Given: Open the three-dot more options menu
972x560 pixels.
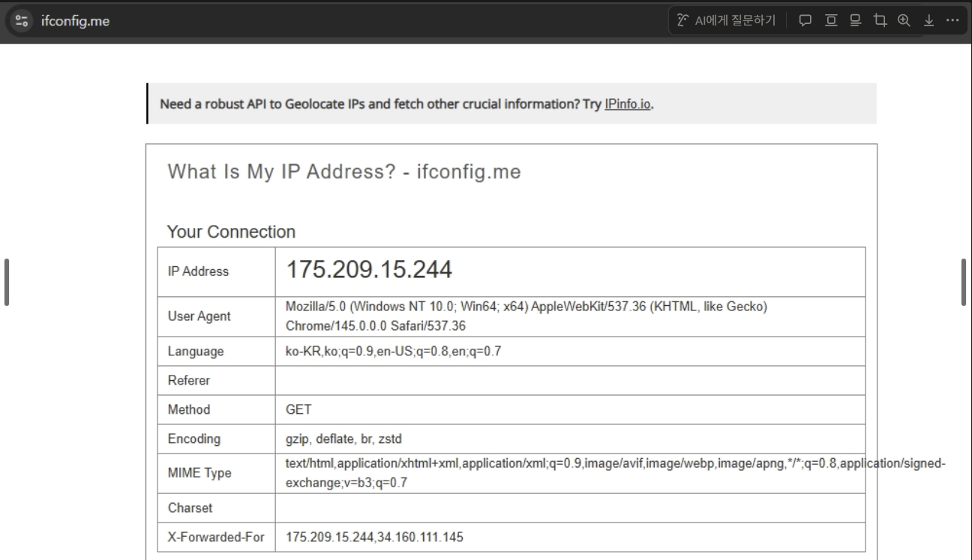Looking at the screenshot, I should (952, 20).
